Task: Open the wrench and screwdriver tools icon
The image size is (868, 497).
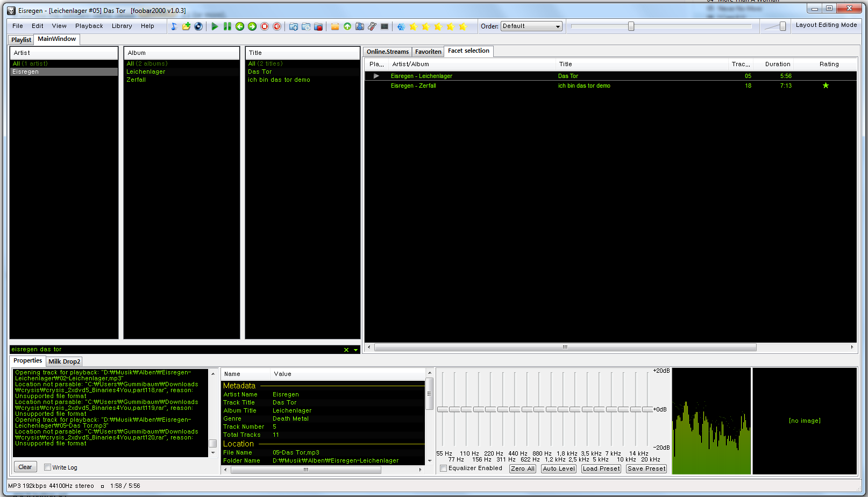Action: click(x=372, y=26)
